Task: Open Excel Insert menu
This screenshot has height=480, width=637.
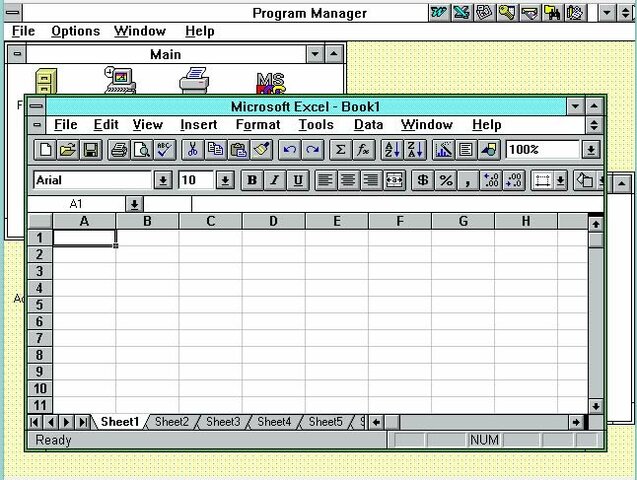Action: 199,124
